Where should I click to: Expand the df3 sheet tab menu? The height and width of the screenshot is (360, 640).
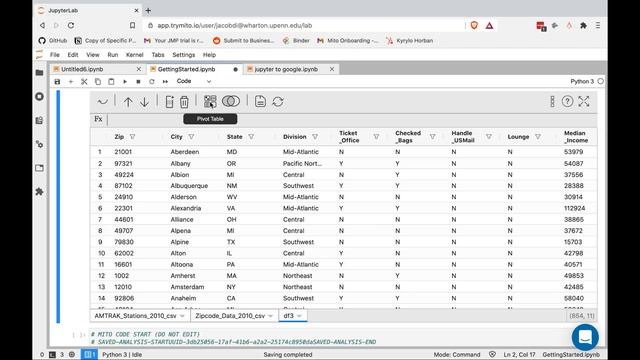(299, 316)
